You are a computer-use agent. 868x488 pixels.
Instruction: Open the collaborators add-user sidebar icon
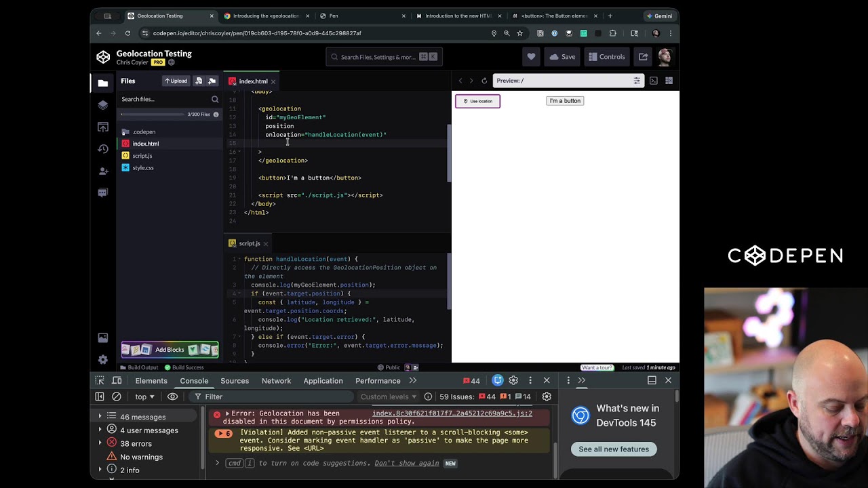(102, 171)
